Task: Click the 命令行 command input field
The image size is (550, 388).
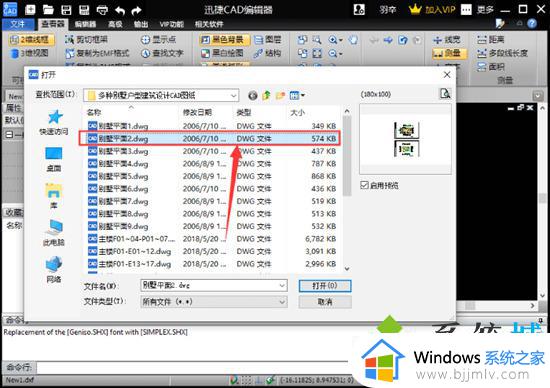Action: click(x=193, y=367)
